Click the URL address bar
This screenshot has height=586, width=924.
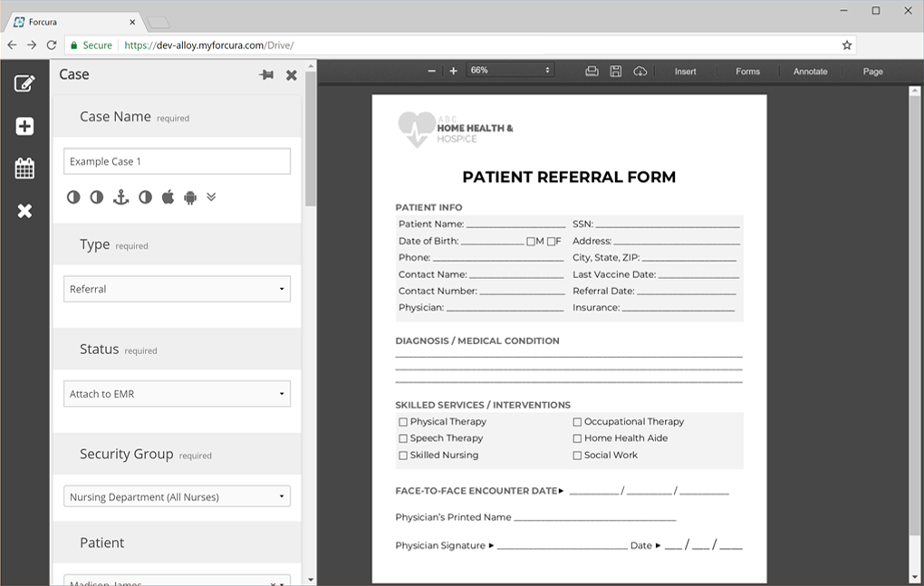459,45
